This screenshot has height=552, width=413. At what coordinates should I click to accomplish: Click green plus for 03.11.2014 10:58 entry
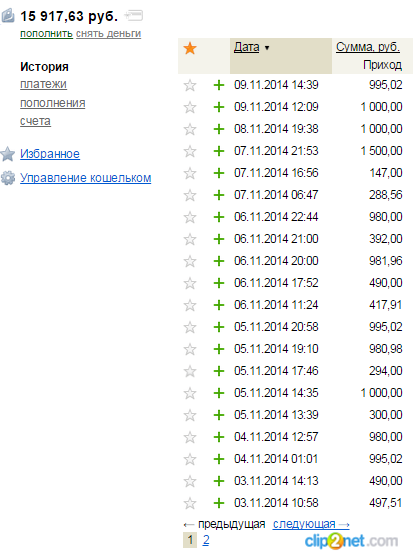click(219, 503)
